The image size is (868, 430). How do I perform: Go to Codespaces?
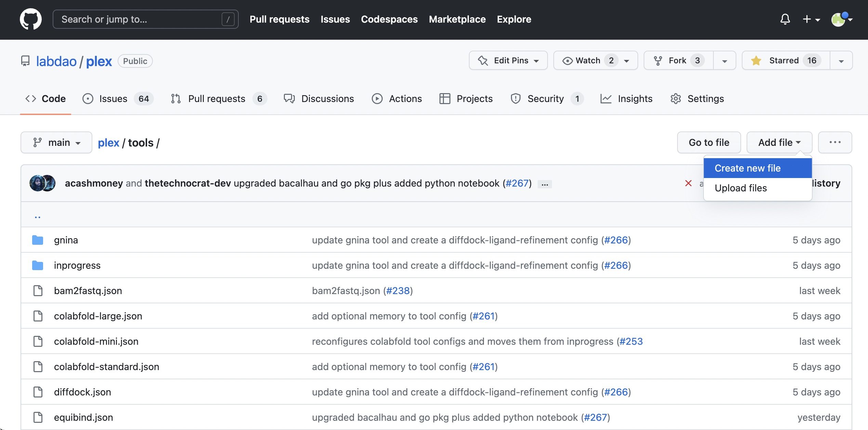coord(389,19)
